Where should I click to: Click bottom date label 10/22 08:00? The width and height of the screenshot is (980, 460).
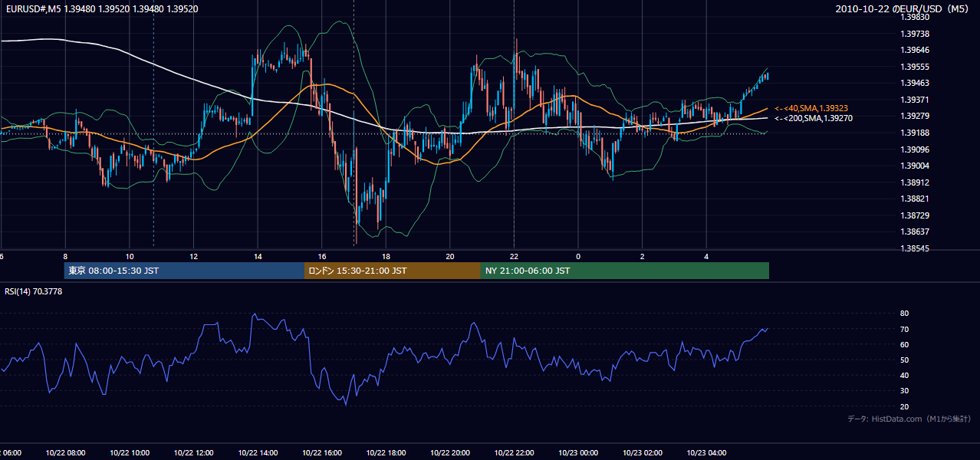tap(65, 453)
